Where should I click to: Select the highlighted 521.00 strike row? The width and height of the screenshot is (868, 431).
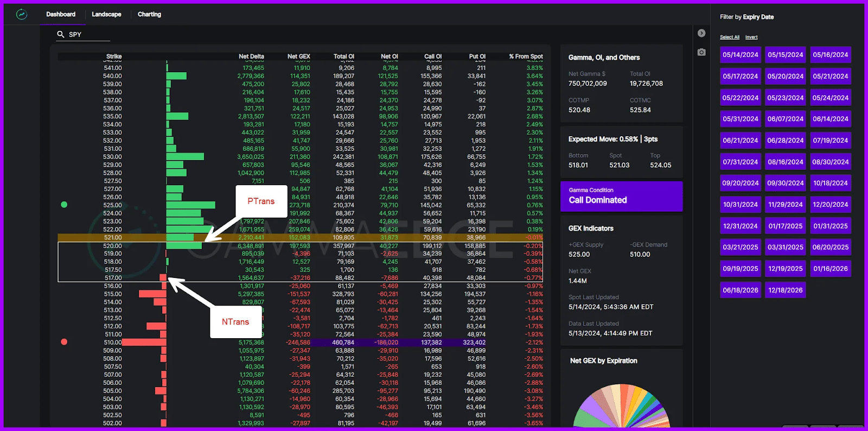pos(300,238)
